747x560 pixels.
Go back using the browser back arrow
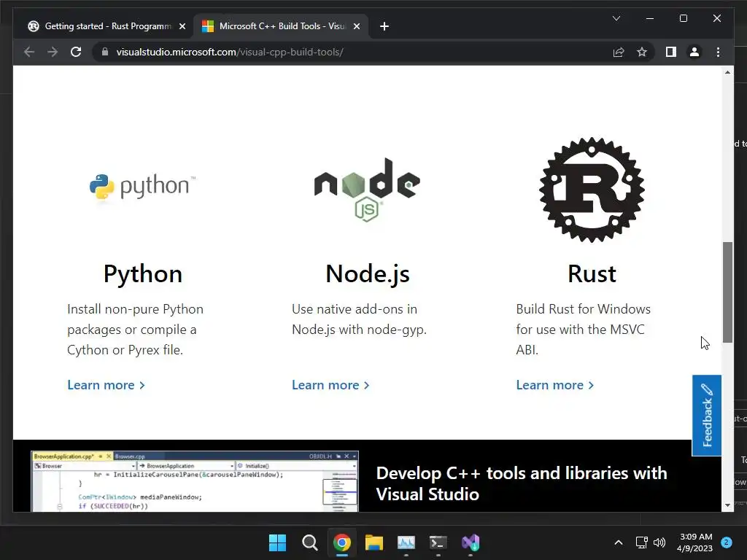(x=29, y=52)
